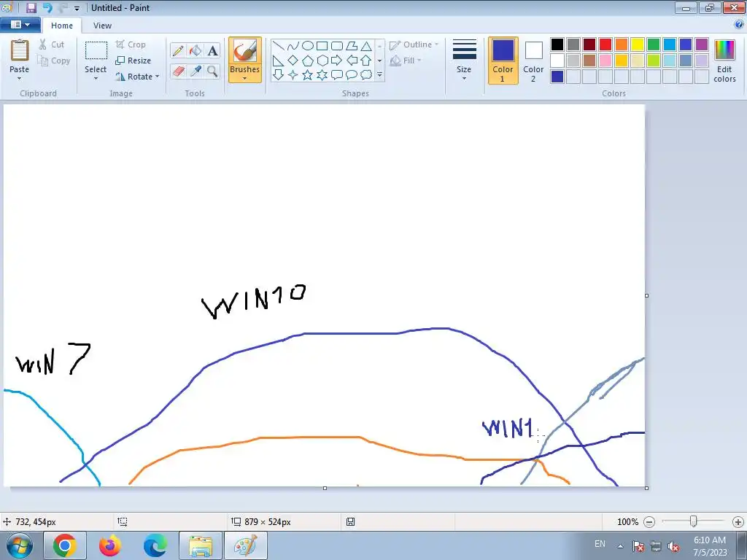Switch to the Home tab
Screen dimensions: 747x560
coord(62,26)
